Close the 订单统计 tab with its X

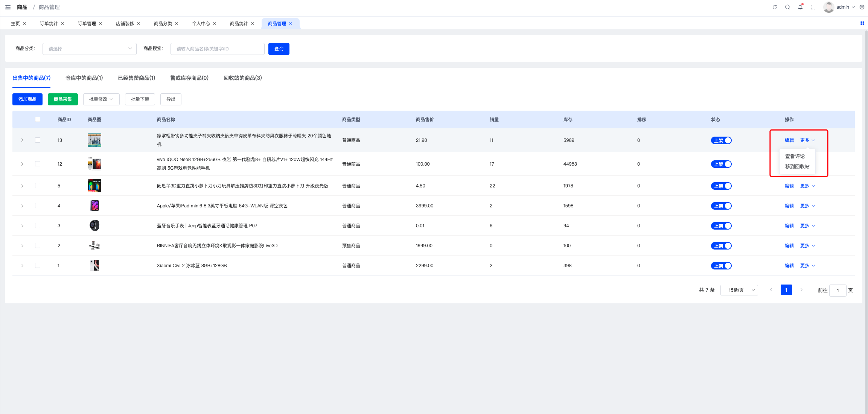[x=62, y=24]
